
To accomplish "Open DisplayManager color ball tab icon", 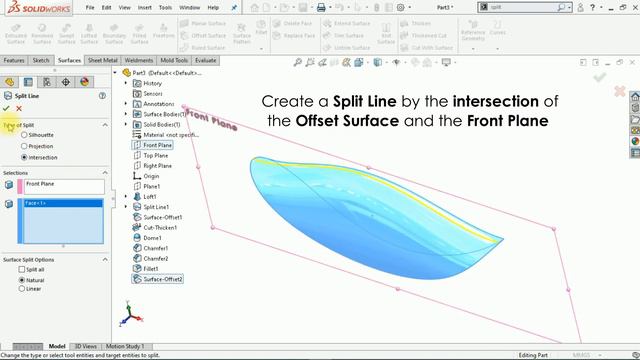I will pos(84,82).
